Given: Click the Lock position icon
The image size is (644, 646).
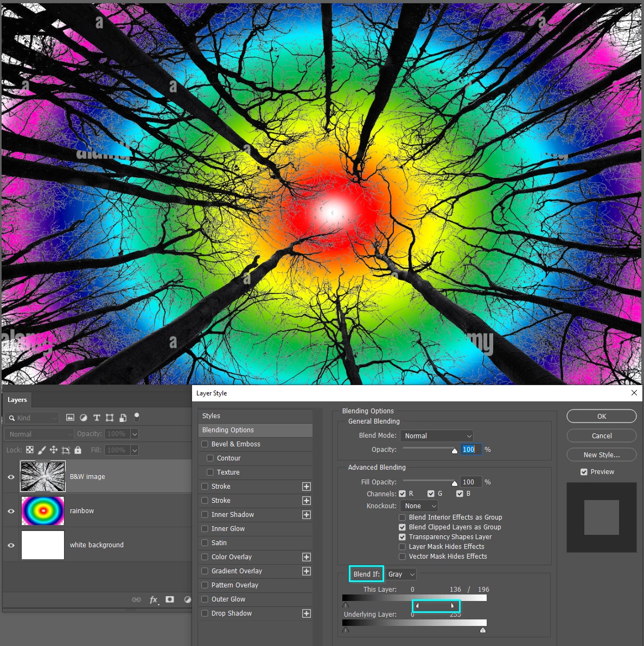Looking at the screenshot, I should click(x=54, y=450).
